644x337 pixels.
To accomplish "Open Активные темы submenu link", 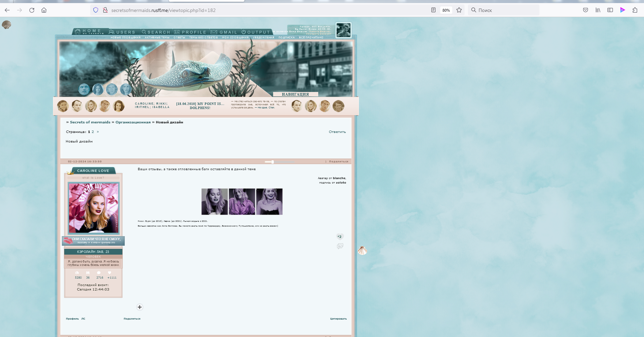I will pos(157,38).
